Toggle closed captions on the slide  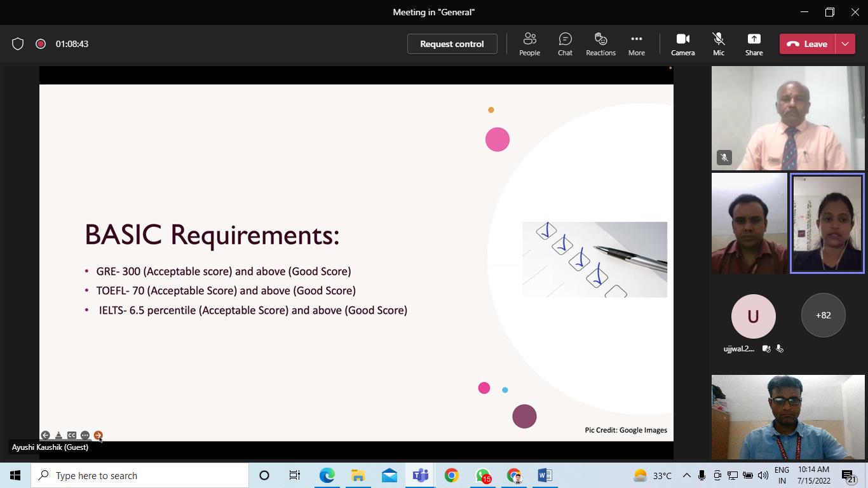pos(72,435)
